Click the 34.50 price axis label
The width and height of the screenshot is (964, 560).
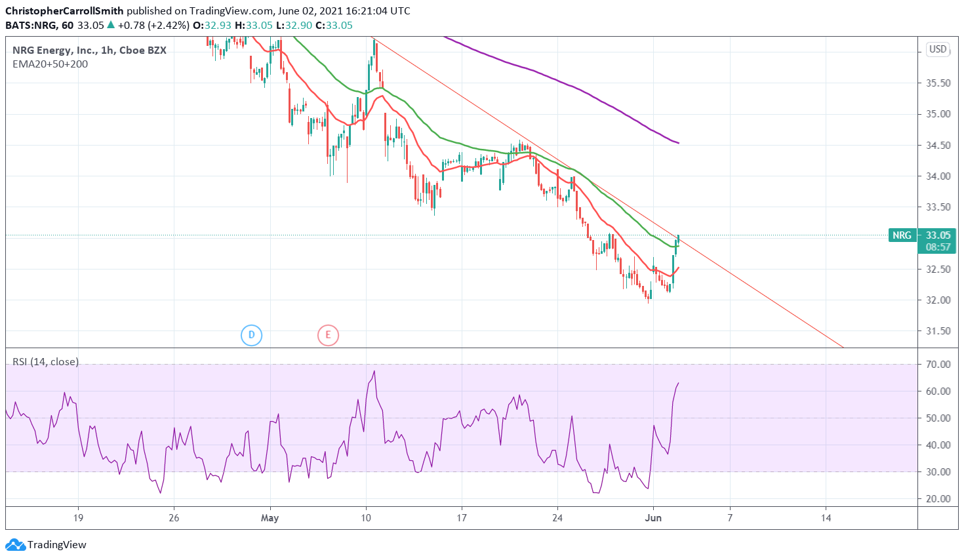(x=938, y=146)
